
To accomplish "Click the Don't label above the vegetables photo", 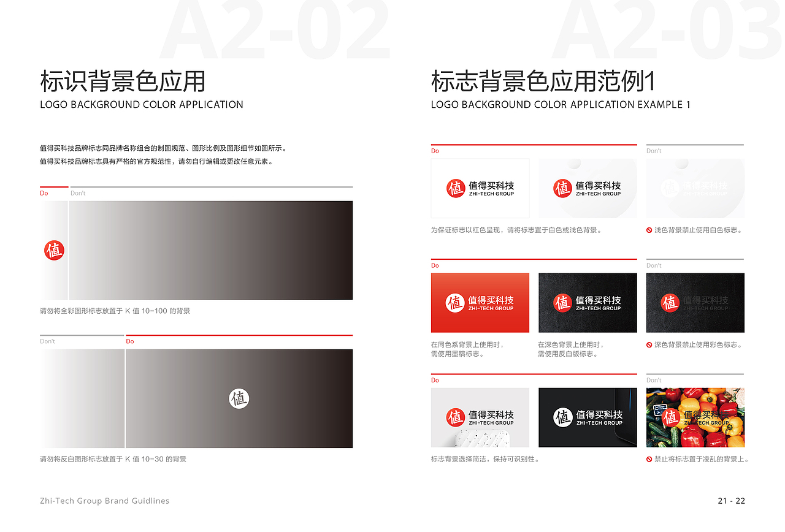I will pyautogui.click(x=654, y=380).
